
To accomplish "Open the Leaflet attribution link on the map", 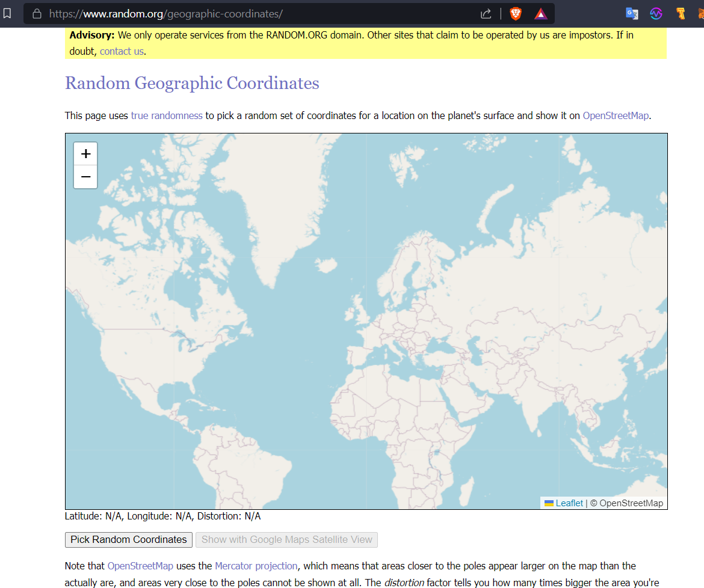I will pyautogui.click(x=569, y=503).
